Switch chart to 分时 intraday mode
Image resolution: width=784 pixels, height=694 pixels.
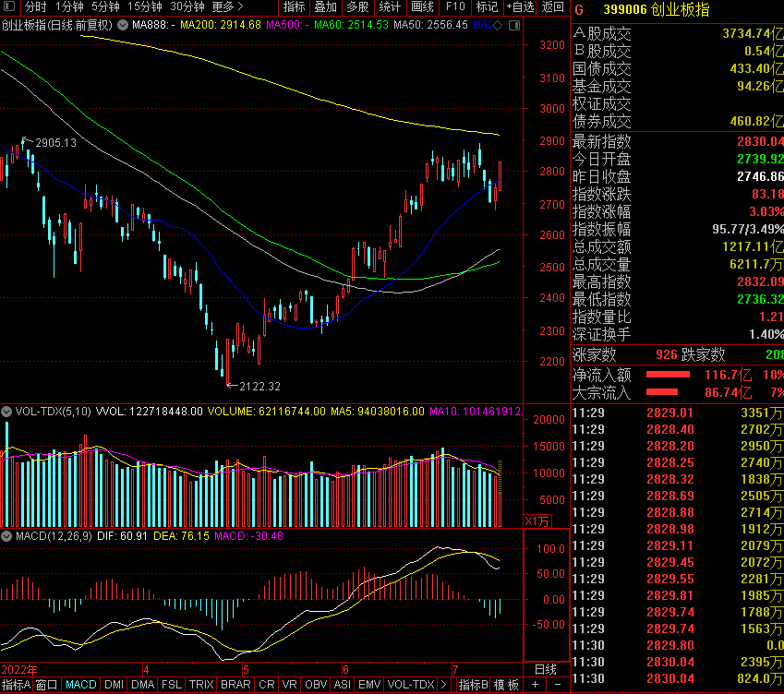point(35,7)
